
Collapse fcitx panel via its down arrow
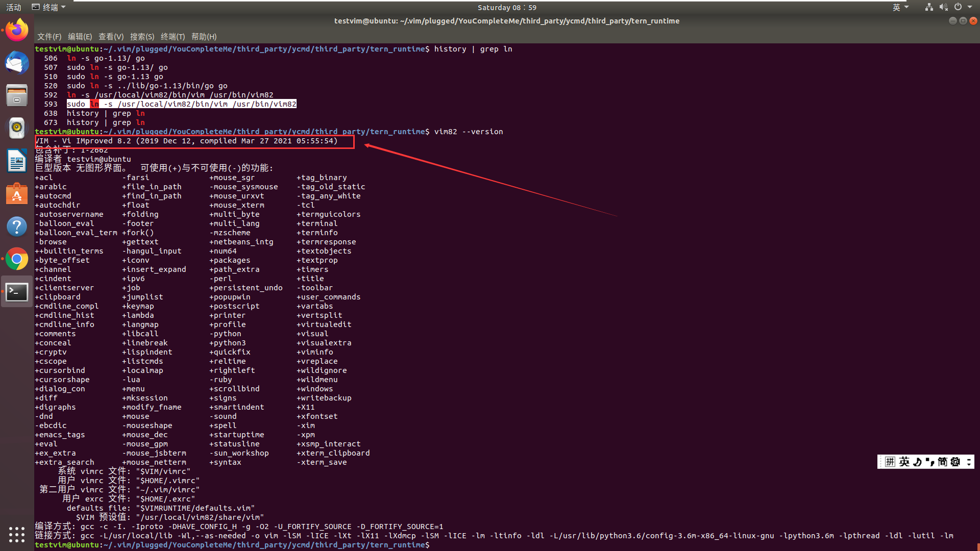[969, 462]
